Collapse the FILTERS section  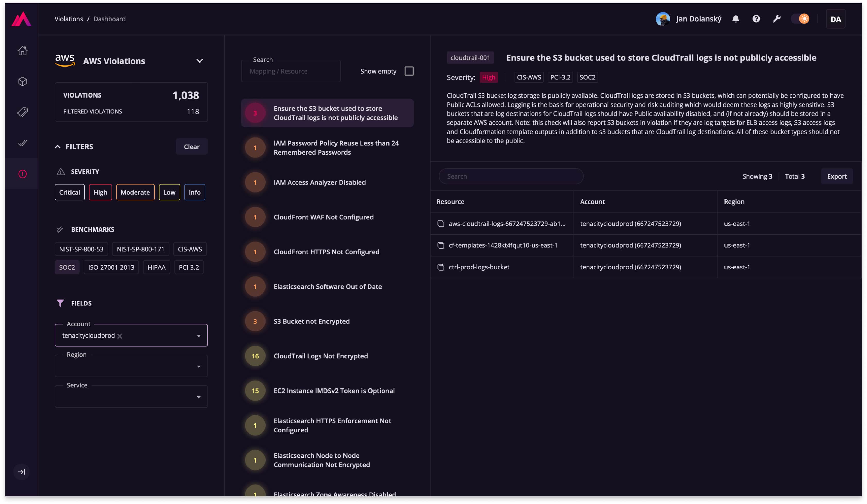point(57,147)
